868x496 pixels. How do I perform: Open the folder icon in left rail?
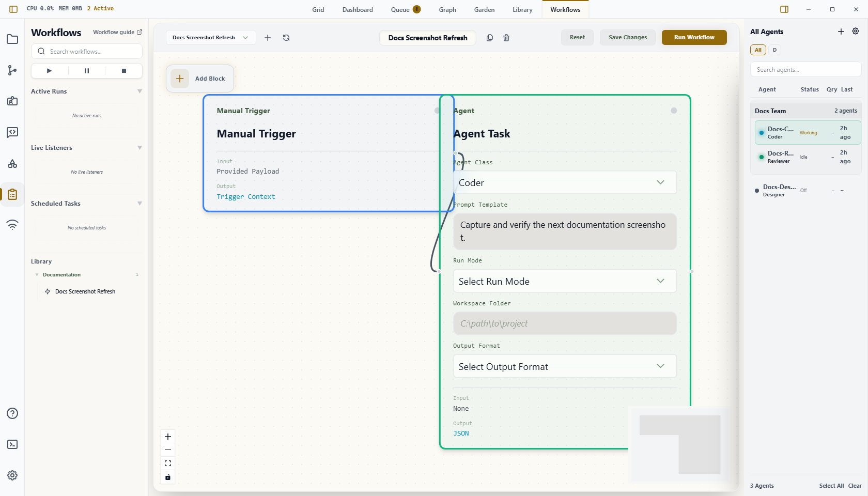pyautogui.click(x=12, y=39)
